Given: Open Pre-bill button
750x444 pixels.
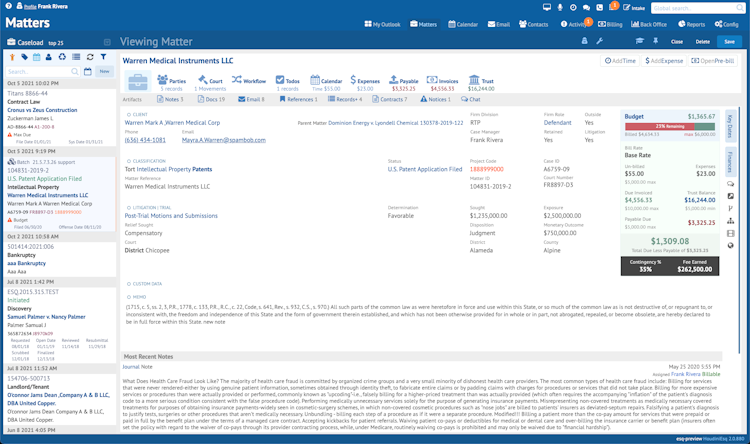Looking at the screenshot, I should (x=713, y=61).
